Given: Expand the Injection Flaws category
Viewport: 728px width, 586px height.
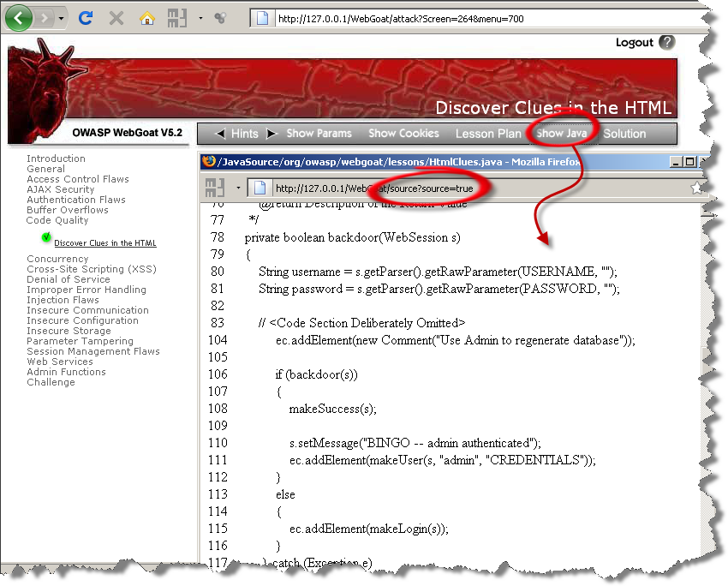Looking at the screenshot, I should click(x=63, y=300).
